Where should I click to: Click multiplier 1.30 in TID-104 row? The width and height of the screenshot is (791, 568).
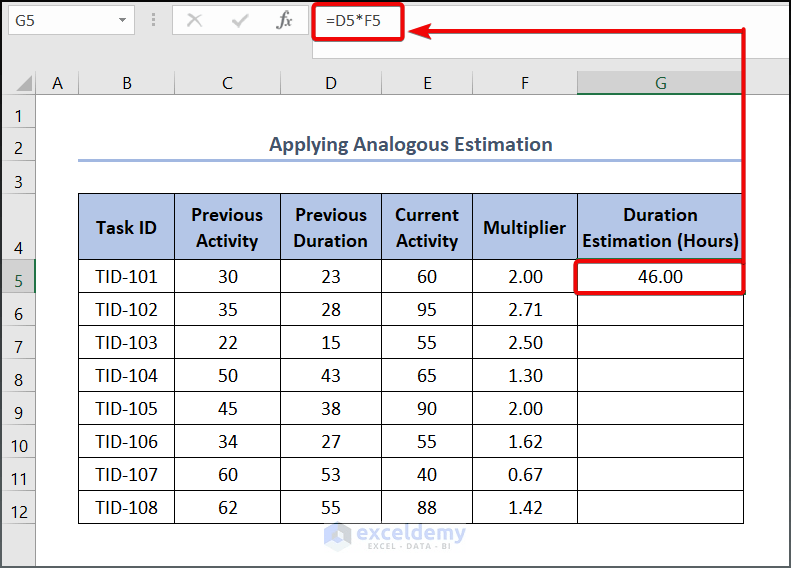(525, 375)
